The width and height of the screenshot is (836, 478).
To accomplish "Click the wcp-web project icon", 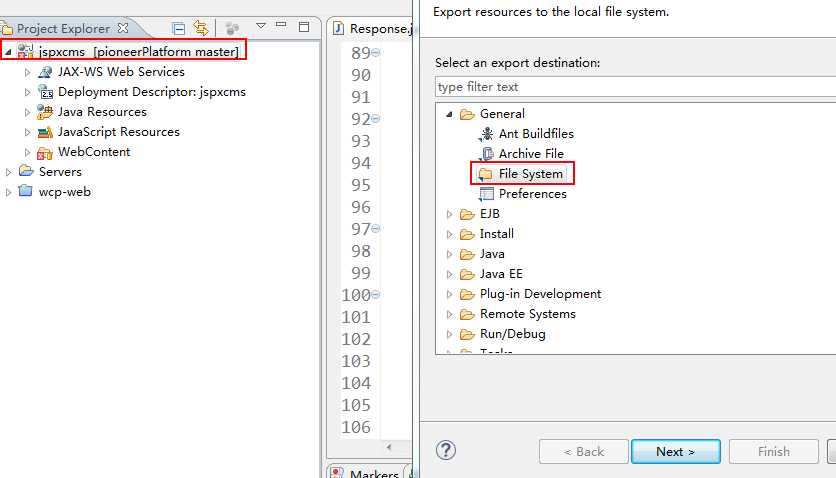I will 26,191.
